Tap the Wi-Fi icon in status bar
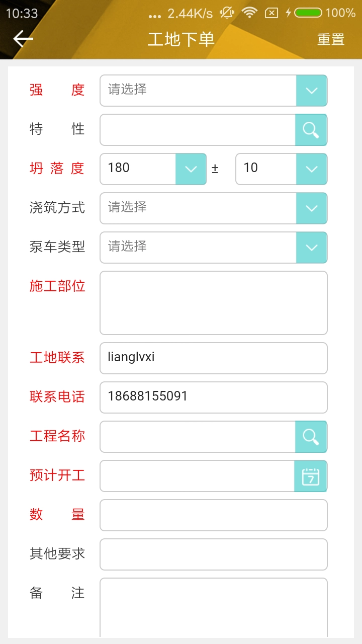Screen dimensions: 362x644 pyautogui.click(x=249, y=13)
